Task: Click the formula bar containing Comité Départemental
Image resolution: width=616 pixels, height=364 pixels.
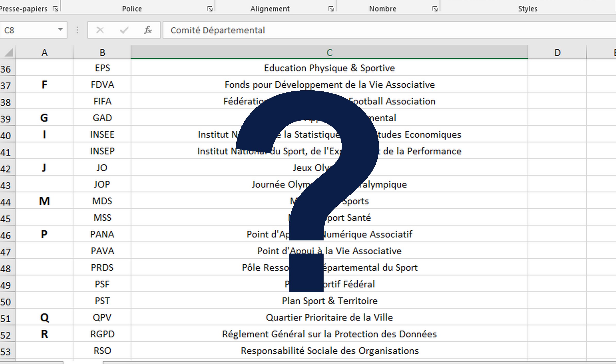Action: click(x=361, y=30)
